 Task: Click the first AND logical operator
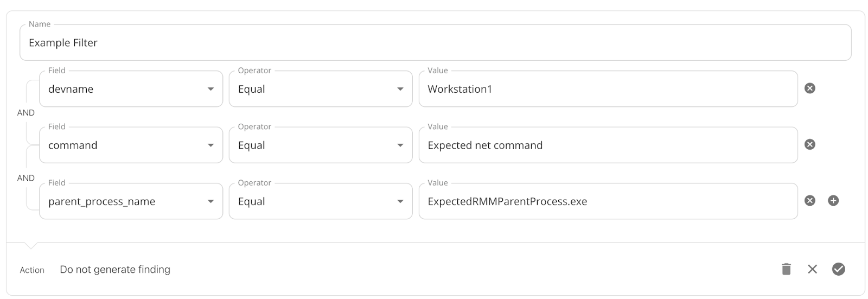(25, 113)
